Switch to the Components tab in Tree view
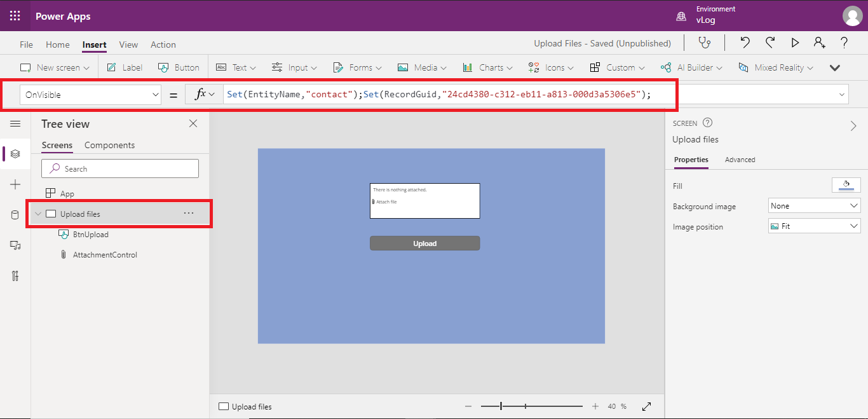868x419 pixels. 109,145
